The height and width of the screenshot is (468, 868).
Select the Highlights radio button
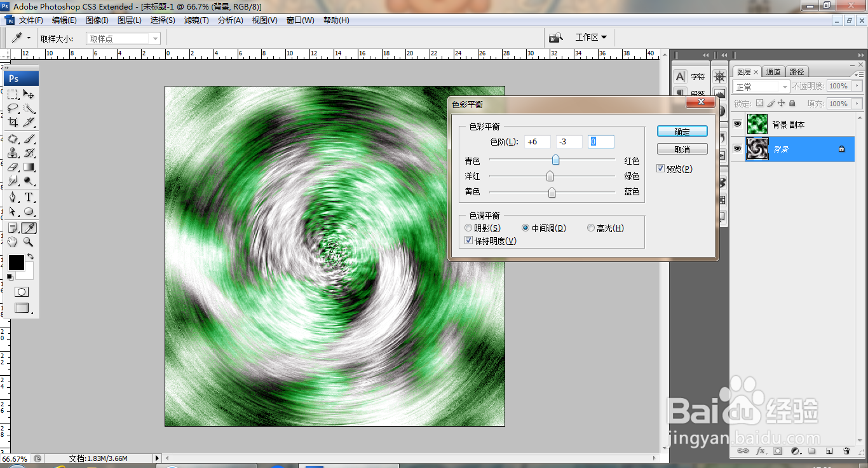tap(591, 228)
